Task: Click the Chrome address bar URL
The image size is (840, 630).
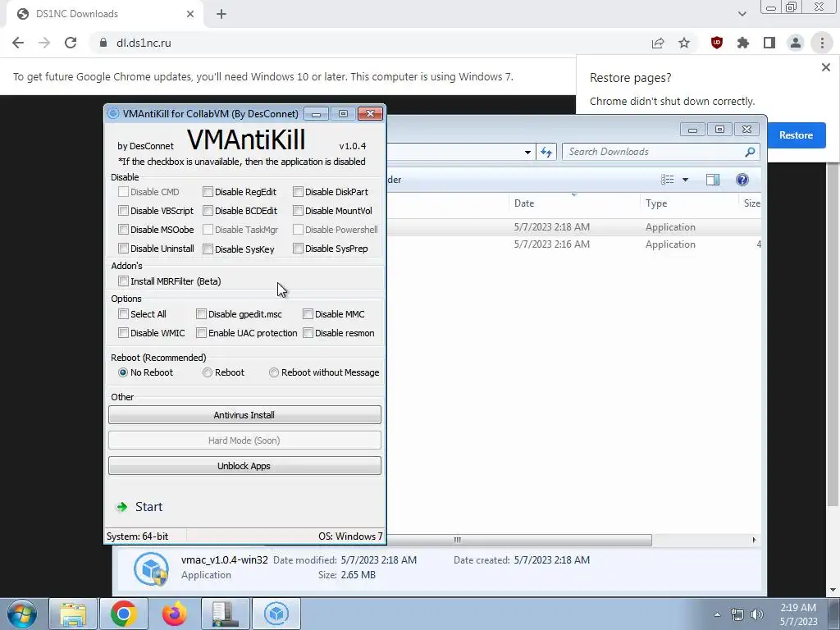Action: [144, 43]
